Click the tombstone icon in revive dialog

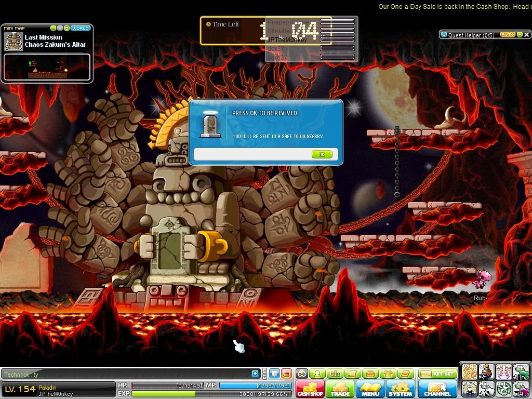(210, 125)
